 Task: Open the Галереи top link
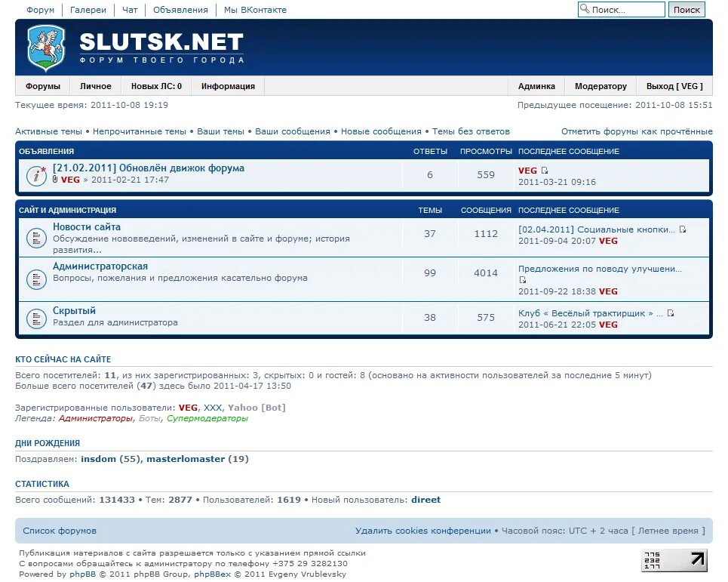[x=88, y=10]
